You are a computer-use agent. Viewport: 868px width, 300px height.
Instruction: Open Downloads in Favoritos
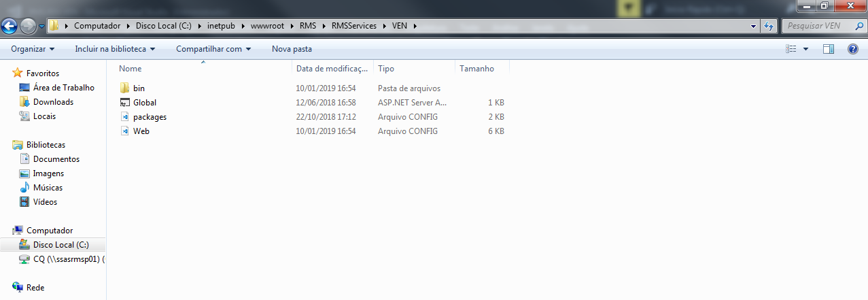coord(53,102)
